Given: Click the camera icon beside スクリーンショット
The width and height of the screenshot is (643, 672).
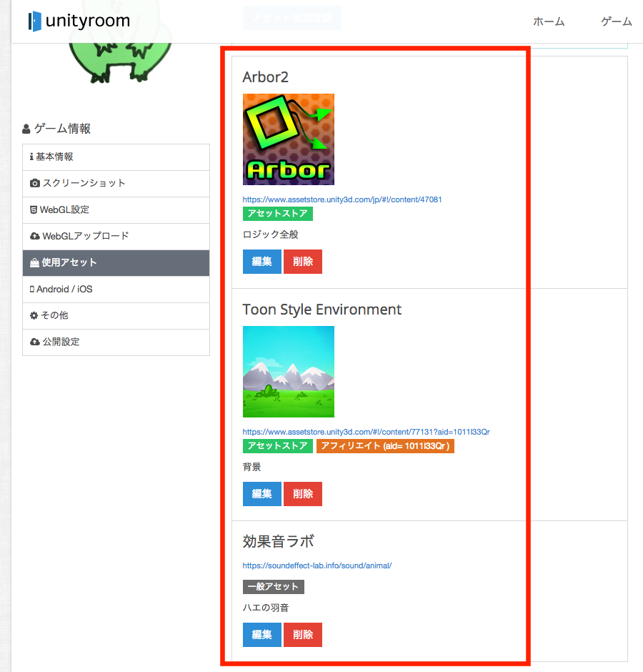Looking at the screenshot, I should 35,184.
